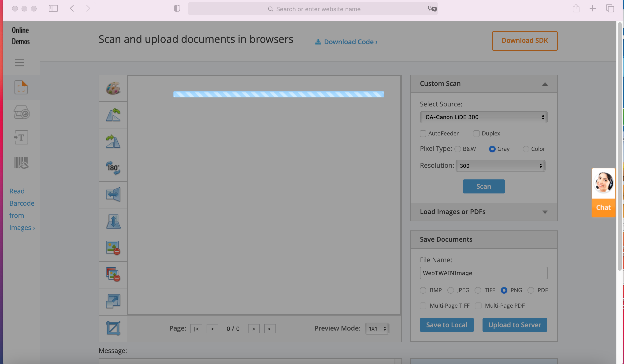The image size is (624, 364).
Task: Click the rotate left icon
Action: click(113, 115)
